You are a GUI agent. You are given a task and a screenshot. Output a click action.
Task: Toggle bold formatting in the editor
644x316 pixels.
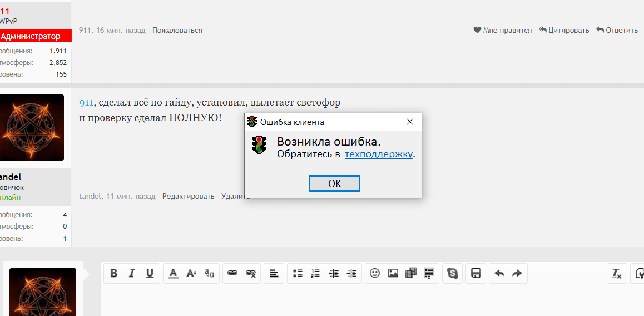tap(114, 273)
